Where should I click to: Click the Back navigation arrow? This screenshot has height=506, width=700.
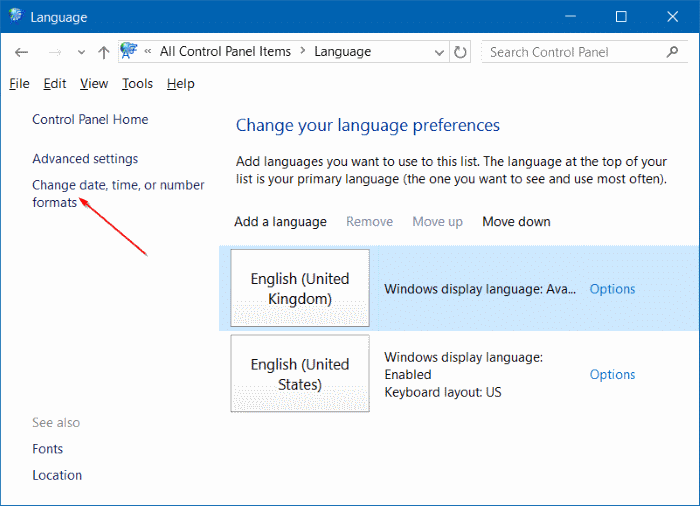pos(22,52)
